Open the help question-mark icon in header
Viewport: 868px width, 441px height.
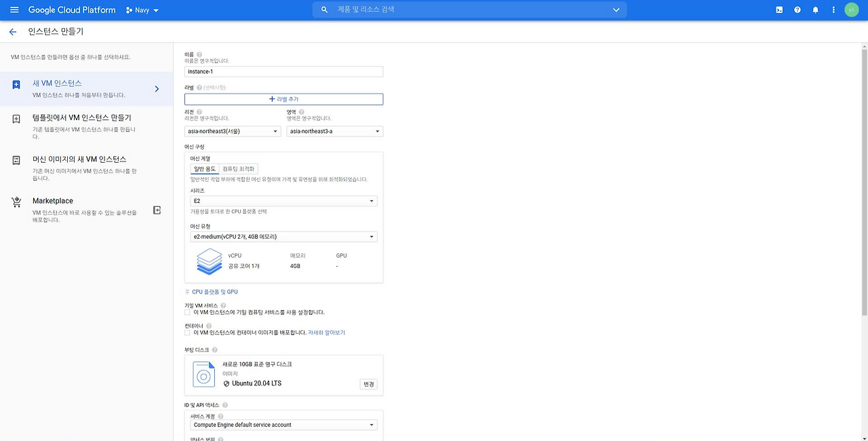click(797, 10)
